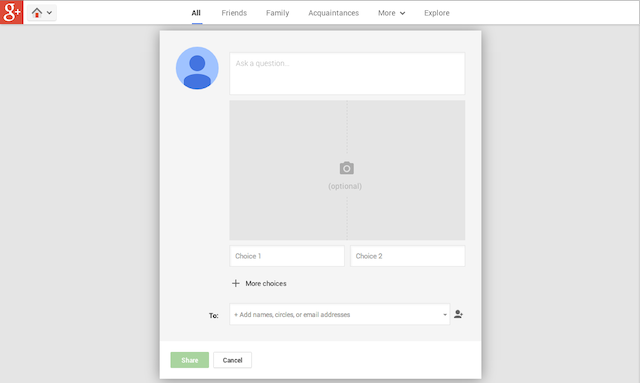
Task: Select the All tab
Action: tap(196, 13)
